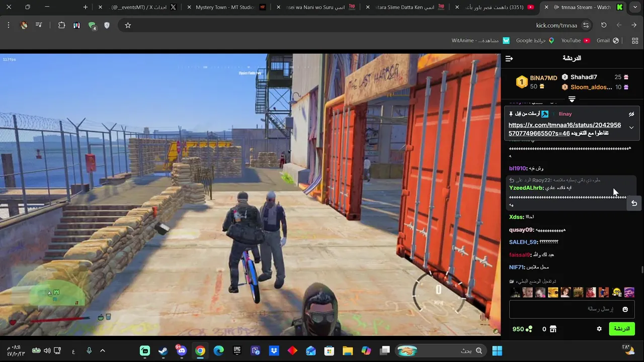Expand the pinned message chevron
This screenshot has width=644, height=362.
point(631,128)
